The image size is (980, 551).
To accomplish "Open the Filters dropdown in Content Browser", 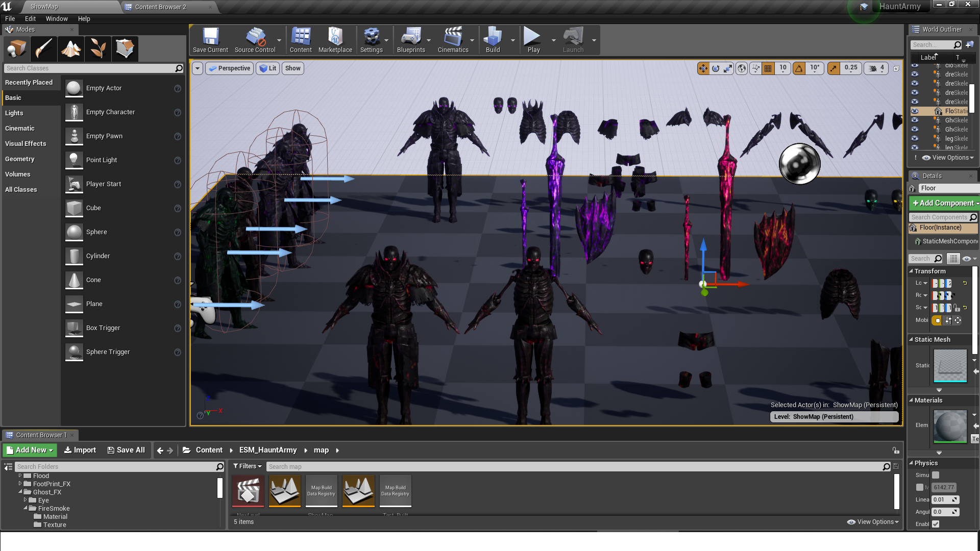I will (x=248, y=466).
